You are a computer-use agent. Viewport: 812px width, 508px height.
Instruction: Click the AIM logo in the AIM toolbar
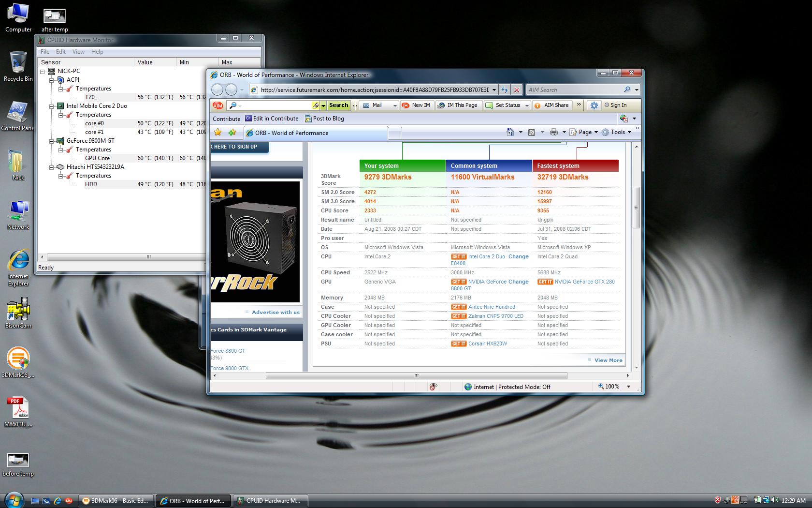(x=217, y=105)
